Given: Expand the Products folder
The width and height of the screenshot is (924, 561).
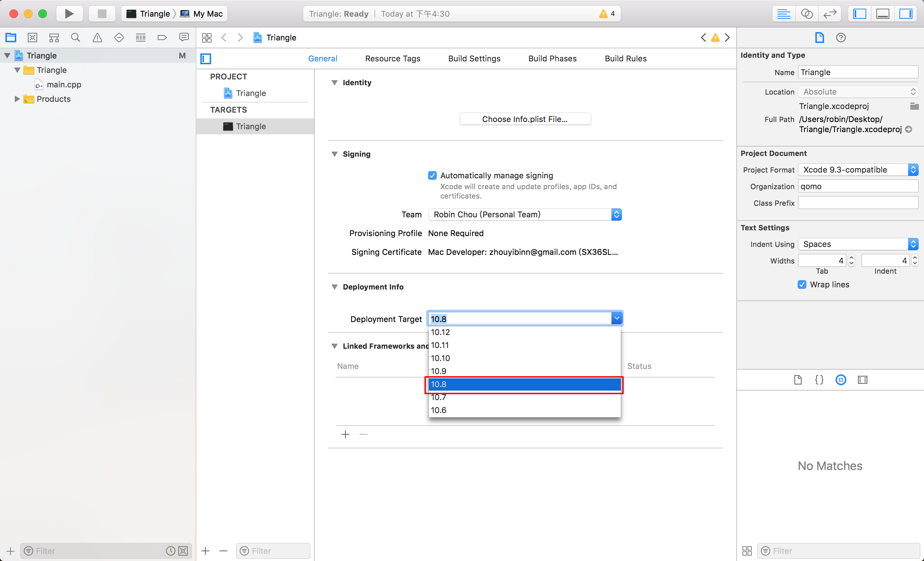Looking at the screenshot, I should click(17, 99).
